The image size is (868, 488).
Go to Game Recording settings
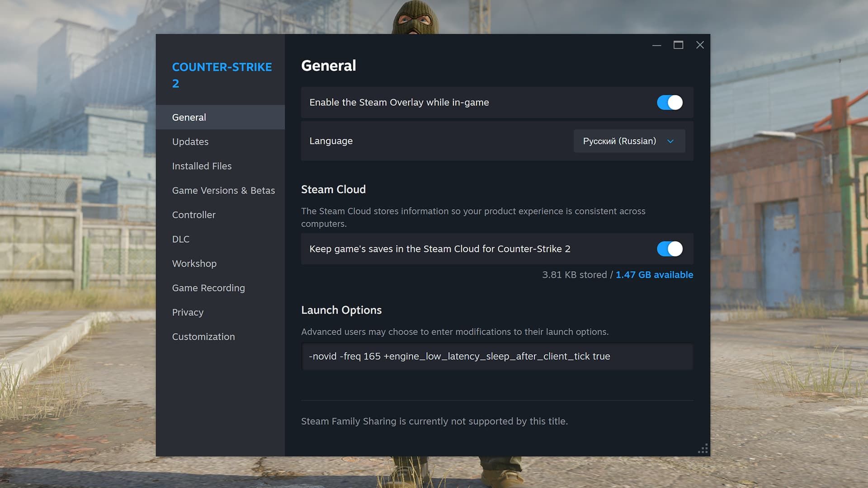(220, 288)
